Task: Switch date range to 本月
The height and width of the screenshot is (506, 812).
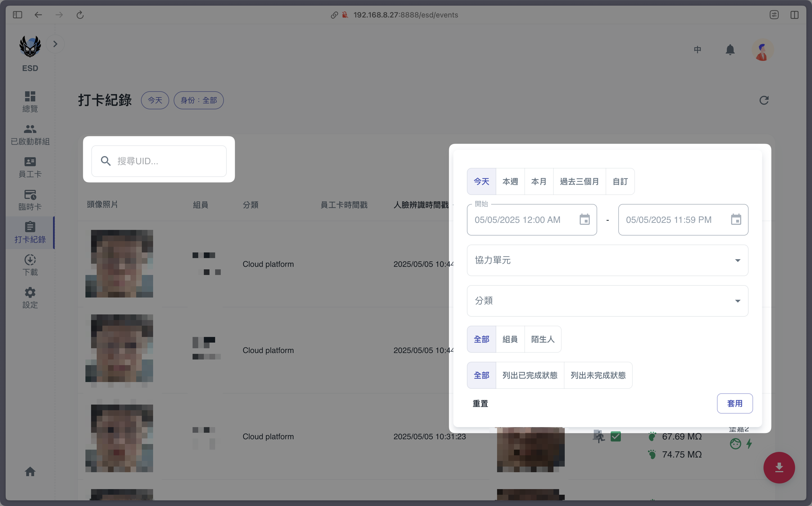Action: tap(539, 181)
